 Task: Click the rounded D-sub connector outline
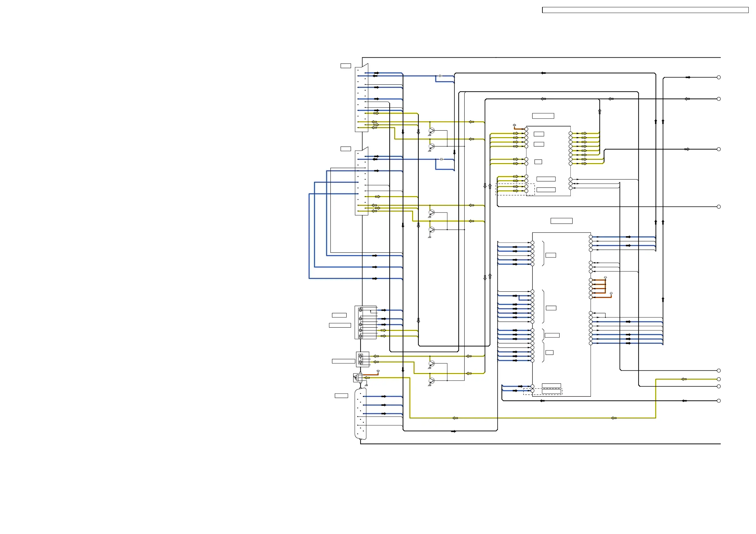360,414
